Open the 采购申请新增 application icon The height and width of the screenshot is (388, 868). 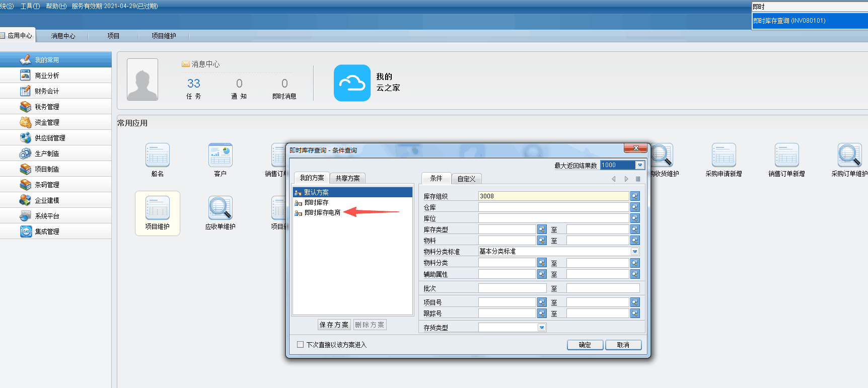(724, 155)
